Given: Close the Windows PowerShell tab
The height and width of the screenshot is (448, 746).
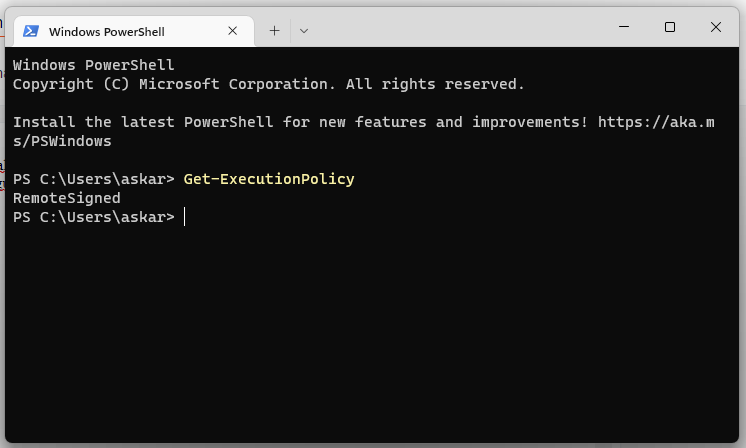Looking at the screenshot, I should click(x=233, y=31).
